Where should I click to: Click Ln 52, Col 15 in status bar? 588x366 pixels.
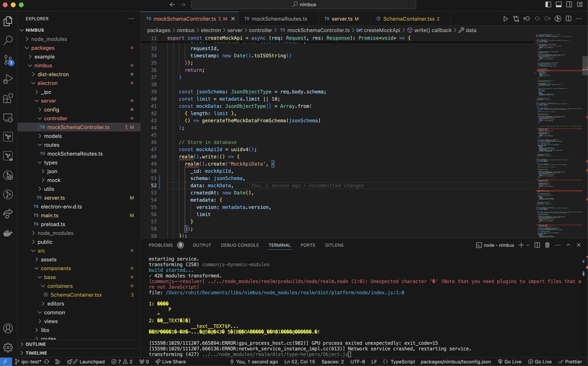pos(300,362)
